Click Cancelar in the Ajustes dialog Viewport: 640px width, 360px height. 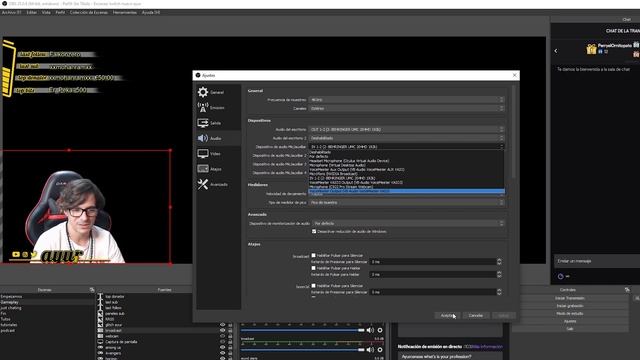(x=476, y=316)
